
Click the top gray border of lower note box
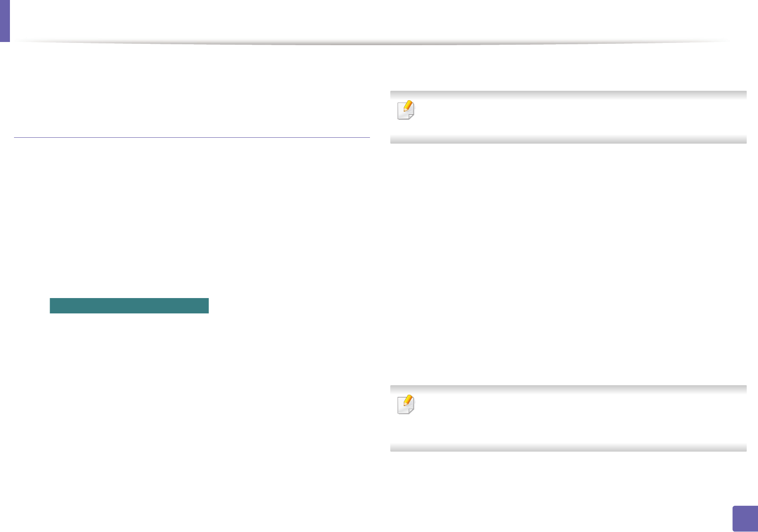[x=568, y=388]
